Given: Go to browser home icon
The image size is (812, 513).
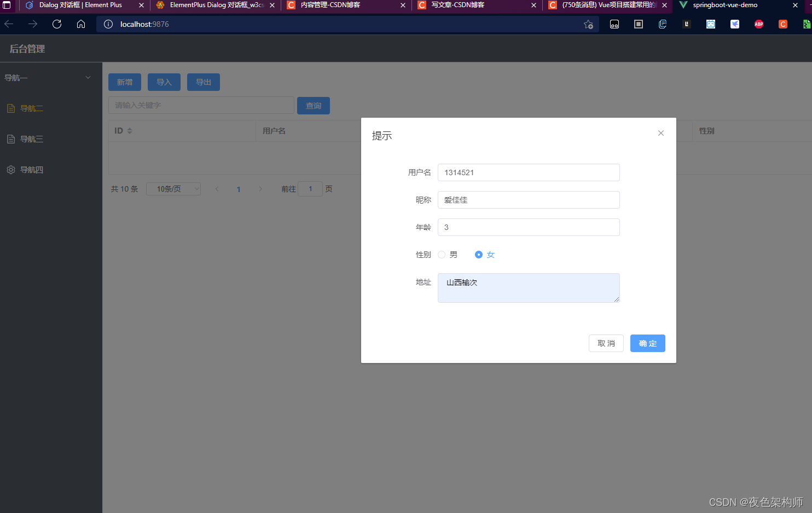Looking at the screenshot, I should [81, 24].
